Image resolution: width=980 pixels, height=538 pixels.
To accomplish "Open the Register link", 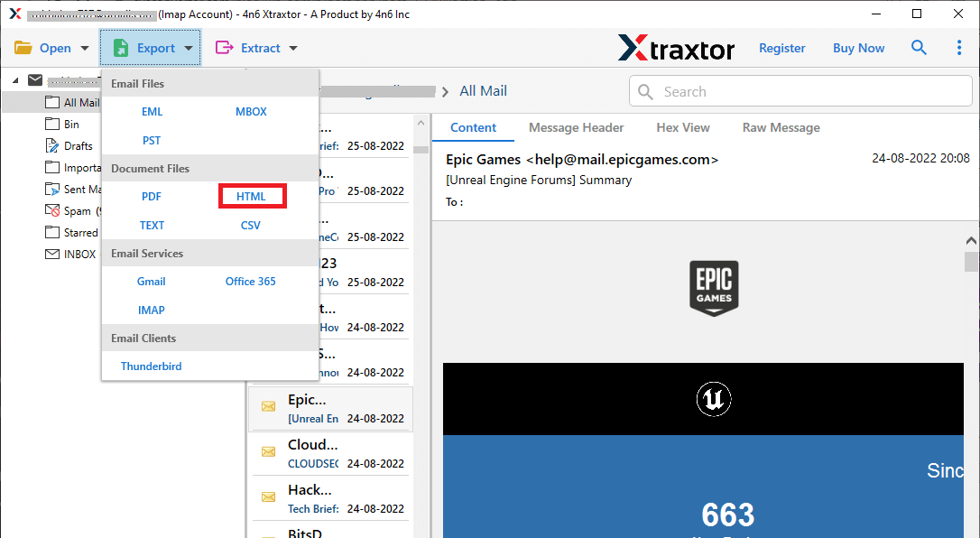I will point(781,48).
